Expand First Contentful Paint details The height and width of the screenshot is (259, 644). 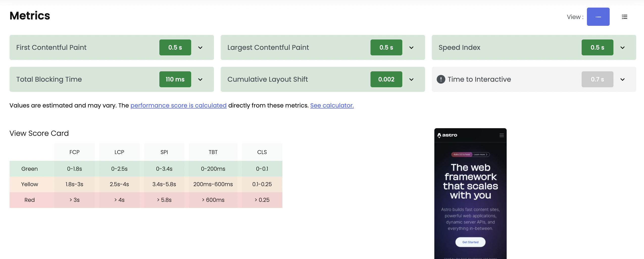point(201,47)
